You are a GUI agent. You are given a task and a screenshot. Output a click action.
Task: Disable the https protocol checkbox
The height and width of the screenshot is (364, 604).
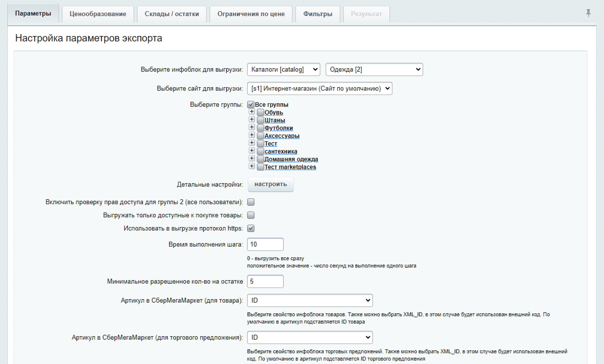(251, 228)
